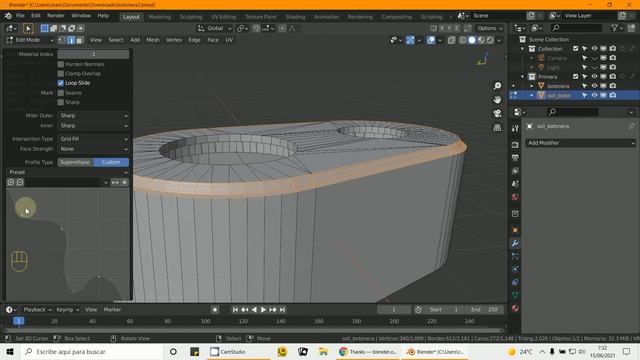Toggle viewport overlays button

[x=431, y=40]
